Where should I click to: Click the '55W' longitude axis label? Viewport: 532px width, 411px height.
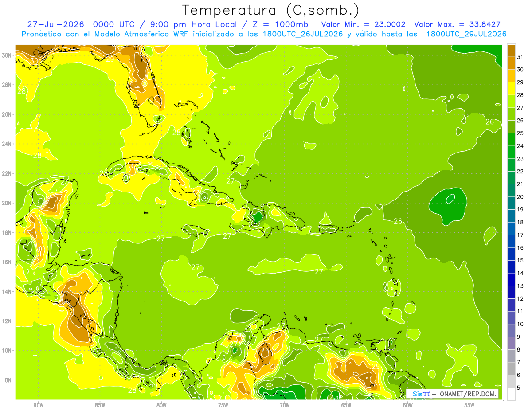click(469, 405)
